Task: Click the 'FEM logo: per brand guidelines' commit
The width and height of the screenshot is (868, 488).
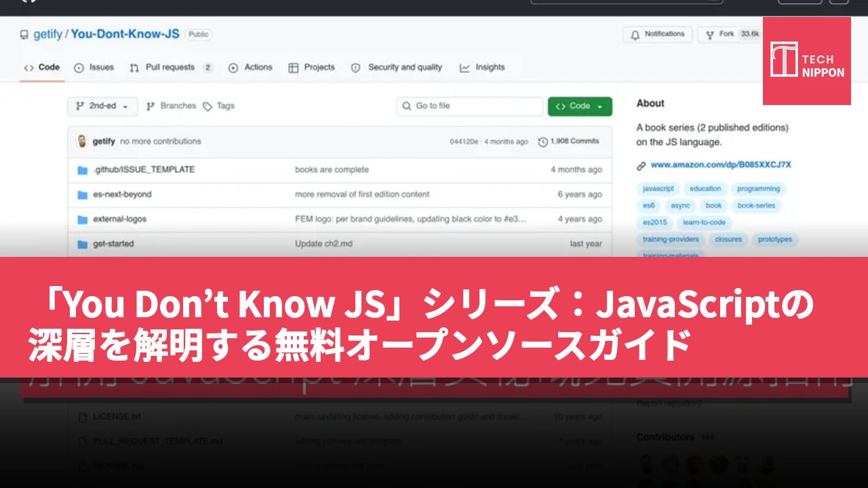Action: (411, 220)
